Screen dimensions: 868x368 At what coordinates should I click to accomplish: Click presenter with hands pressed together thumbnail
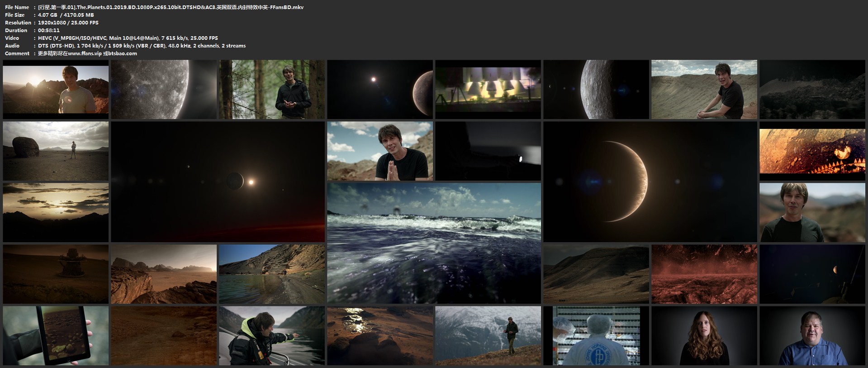379,151
